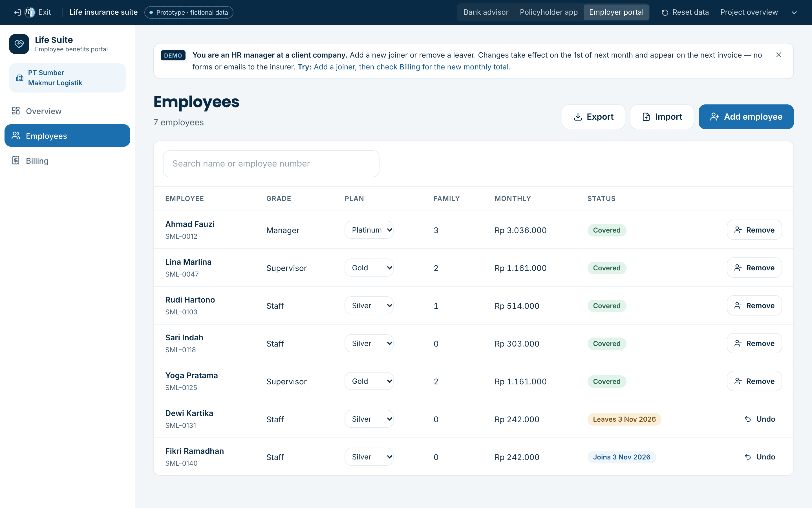Click remove-user icon in Ahmad Fauzi row
Viewport: 812px width, 508px height.
point(738,230)
